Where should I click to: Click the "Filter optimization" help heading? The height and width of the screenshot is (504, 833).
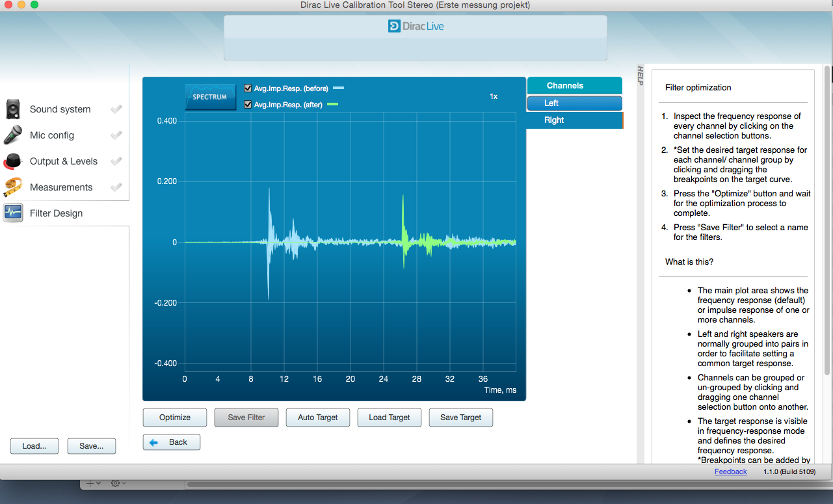tap(698, 88)
